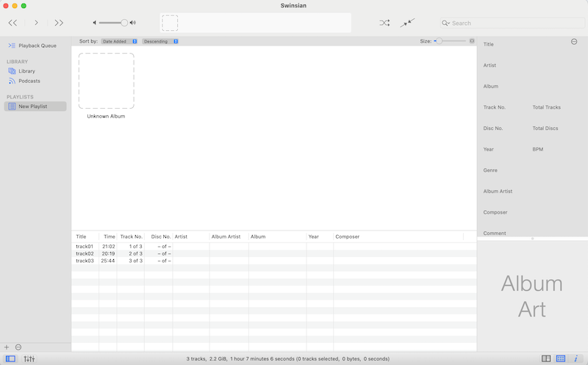Switch to mini player window icon
The width and height of the screenshot is (588, 365).
pos(407,23)
